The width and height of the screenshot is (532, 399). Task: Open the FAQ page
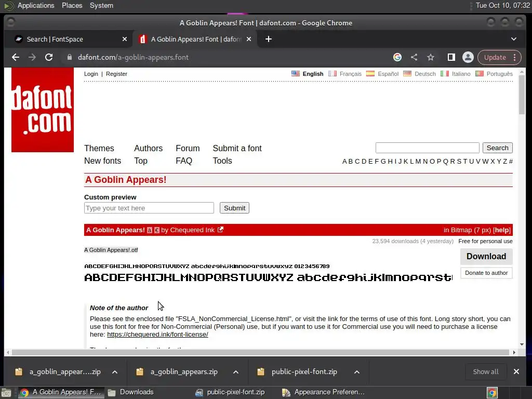[184, 161]
